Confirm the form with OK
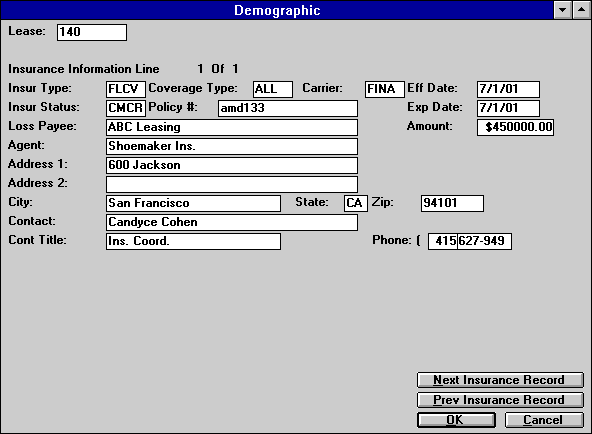The height and width of the screenshot is (434, 592). click(456, 420)
